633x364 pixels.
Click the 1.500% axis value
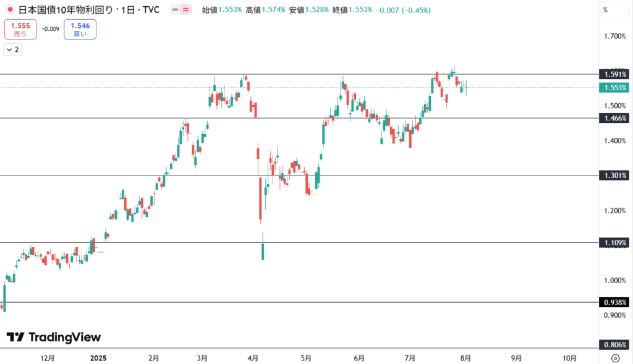[615, 106]
